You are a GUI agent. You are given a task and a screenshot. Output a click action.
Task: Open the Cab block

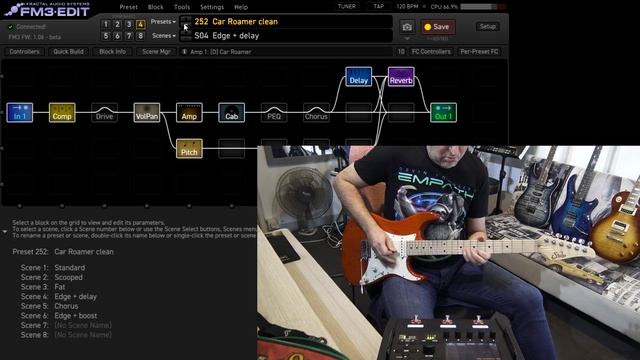[x=231, y=112]
